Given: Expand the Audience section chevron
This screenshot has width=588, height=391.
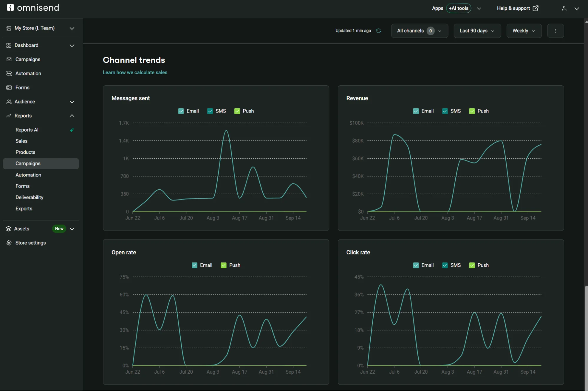Looking at the screenshot, I should tap(72, 102).
